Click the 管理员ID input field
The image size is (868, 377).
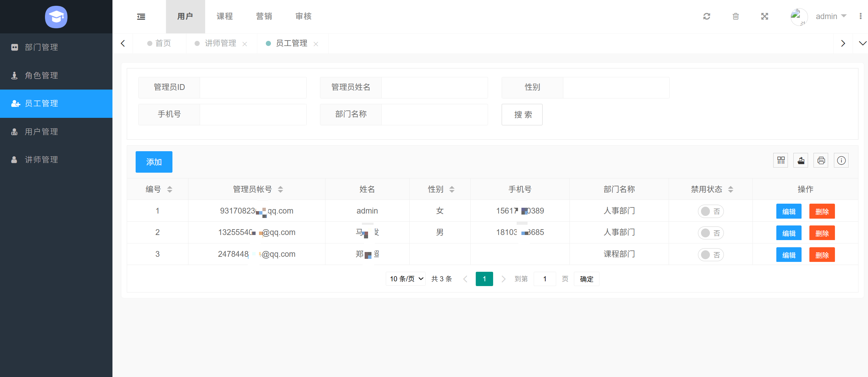[253, 88]
